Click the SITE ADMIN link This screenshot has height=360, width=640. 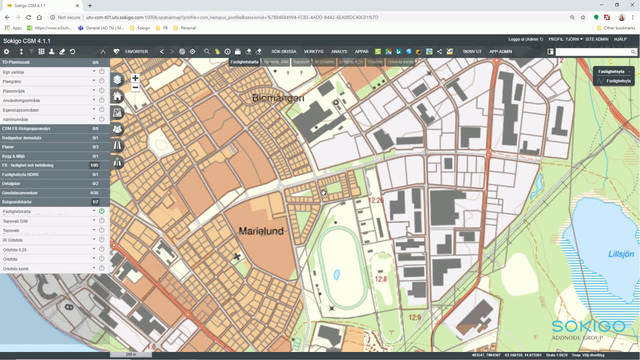click(597, 39)
